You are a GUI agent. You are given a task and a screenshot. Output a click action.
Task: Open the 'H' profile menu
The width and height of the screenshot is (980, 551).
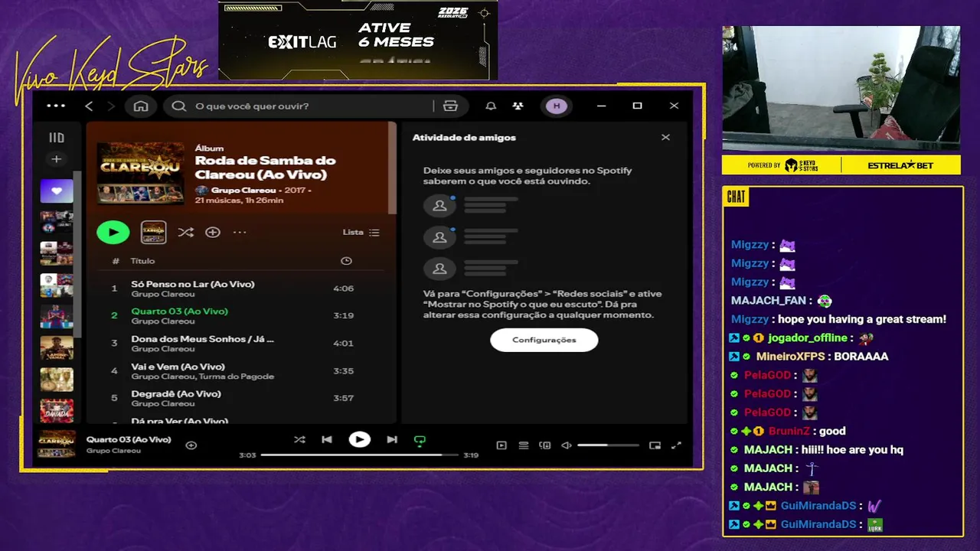pos(557,106)
